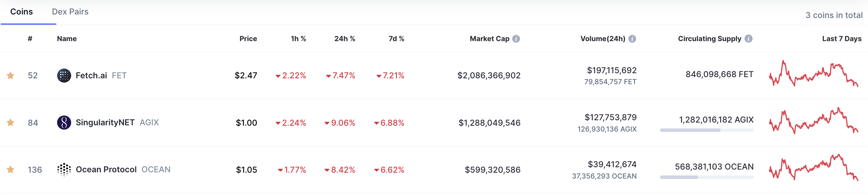Show the Circulating Supply info tooltip icon
Image resolution: width=868 pixels, height=195 pixels.
point(748,39)
